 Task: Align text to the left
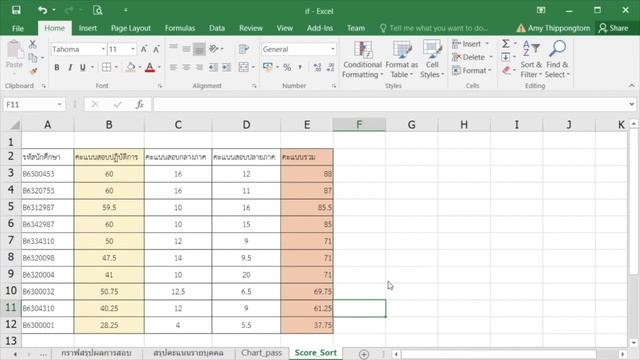tap(173, 67)
